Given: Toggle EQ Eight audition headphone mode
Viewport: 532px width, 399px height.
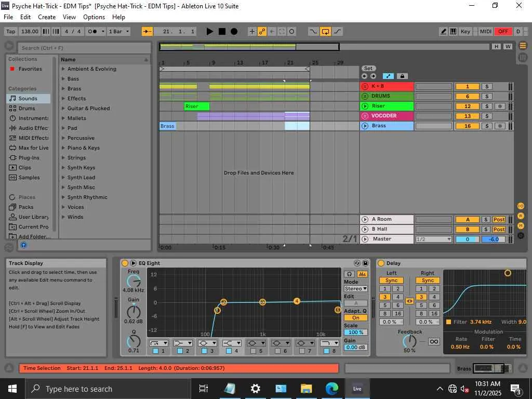Looking at the screenshot, I should [349, 274].
